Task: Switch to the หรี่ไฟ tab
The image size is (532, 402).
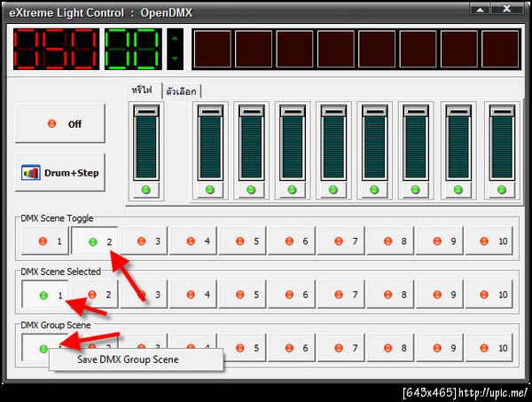Action: pyautogui.click(x=143, y=91)
